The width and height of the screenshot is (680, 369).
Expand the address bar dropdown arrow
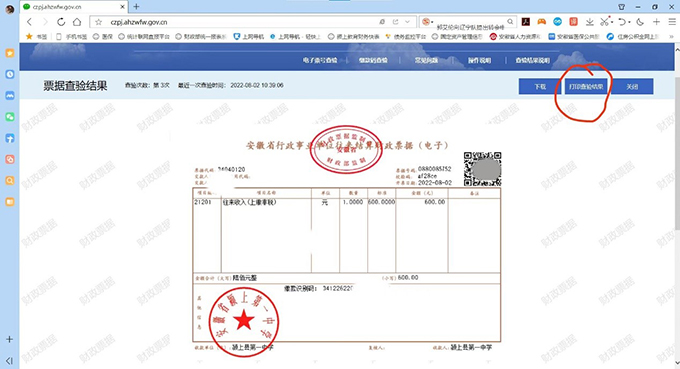[407, 22]
